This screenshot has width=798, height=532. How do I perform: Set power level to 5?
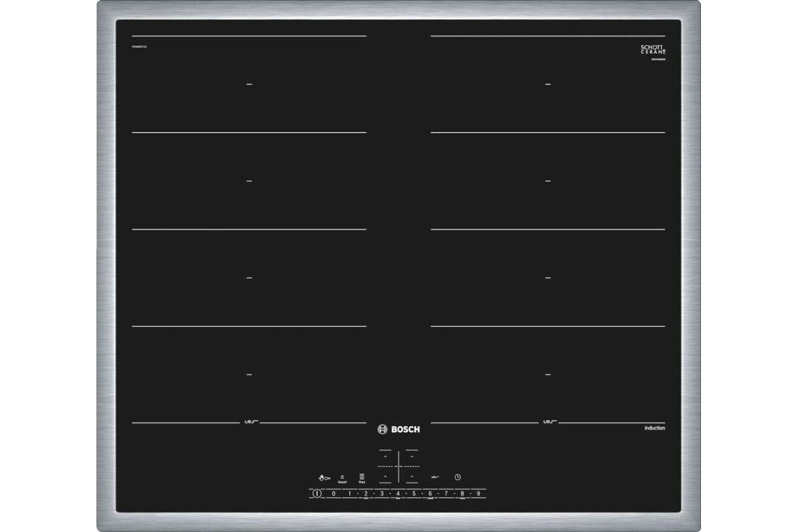pos(414,493)
